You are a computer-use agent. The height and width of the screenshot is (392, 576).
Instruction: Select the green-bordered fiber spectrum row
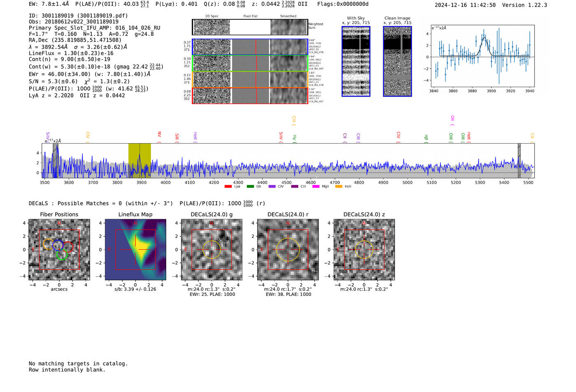250,63
